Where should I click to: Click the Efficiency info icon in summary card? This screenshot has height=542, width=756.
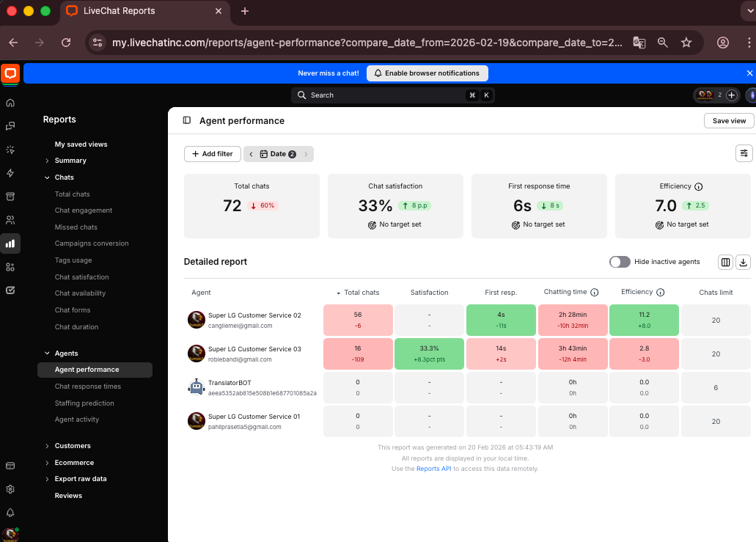[x=699, y=186]
